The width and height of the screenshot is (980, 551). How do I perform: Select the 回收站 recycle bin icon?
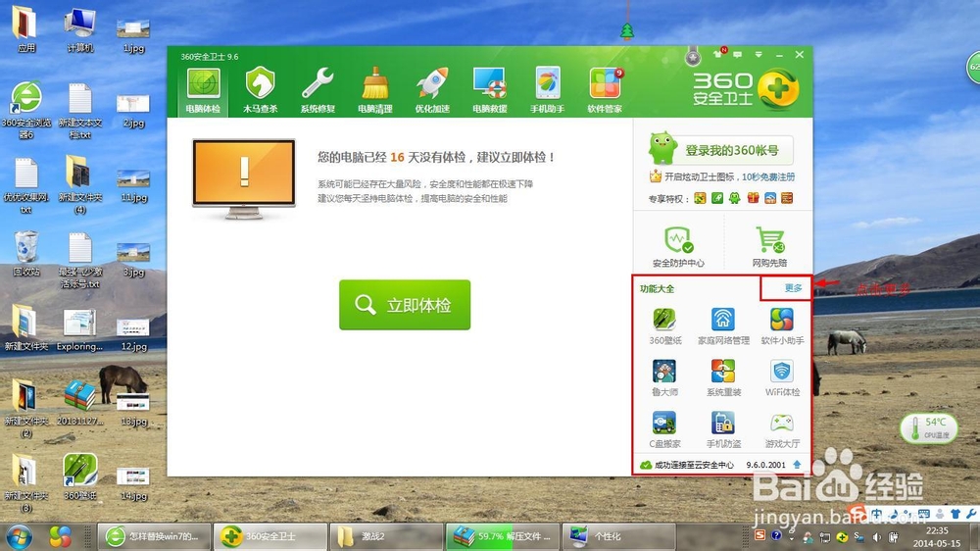(26, 253)
